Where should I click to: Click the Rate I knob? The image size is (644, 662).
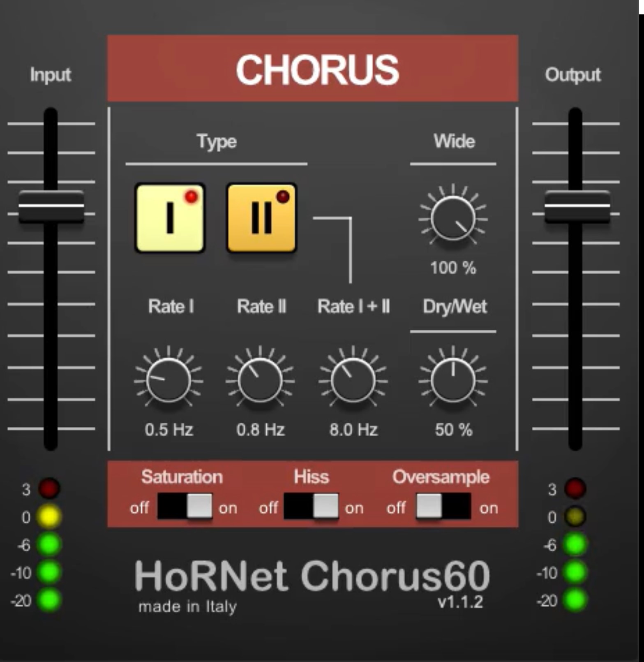coord(169,380)
